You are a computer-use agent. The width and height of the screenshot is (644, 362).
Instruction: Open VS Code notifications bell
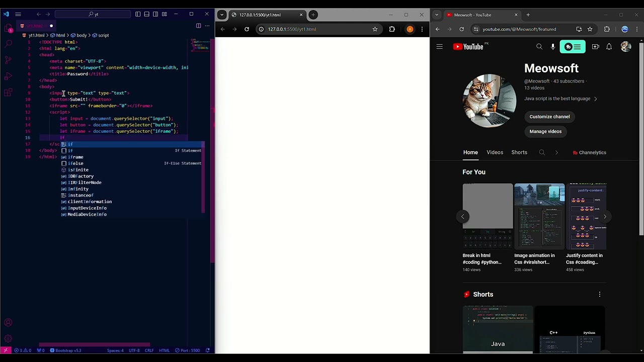pos(208,350)
